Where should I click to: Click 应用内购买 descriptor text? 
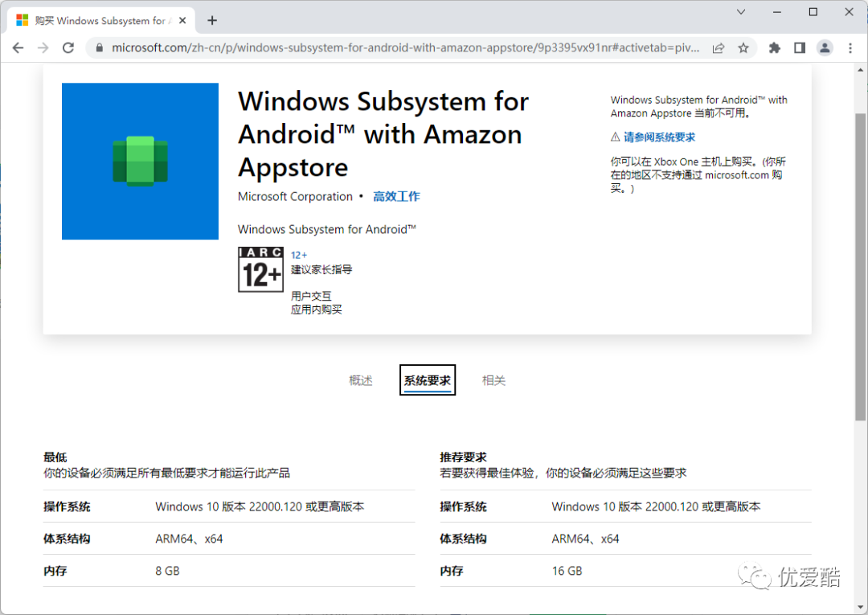coord(316,310)
